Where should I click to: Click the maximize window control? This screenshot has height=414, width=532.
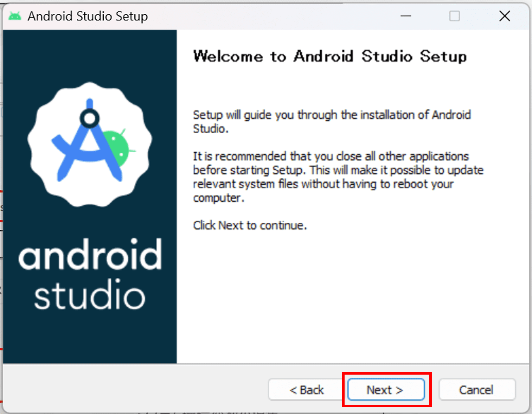click(455, 16)
